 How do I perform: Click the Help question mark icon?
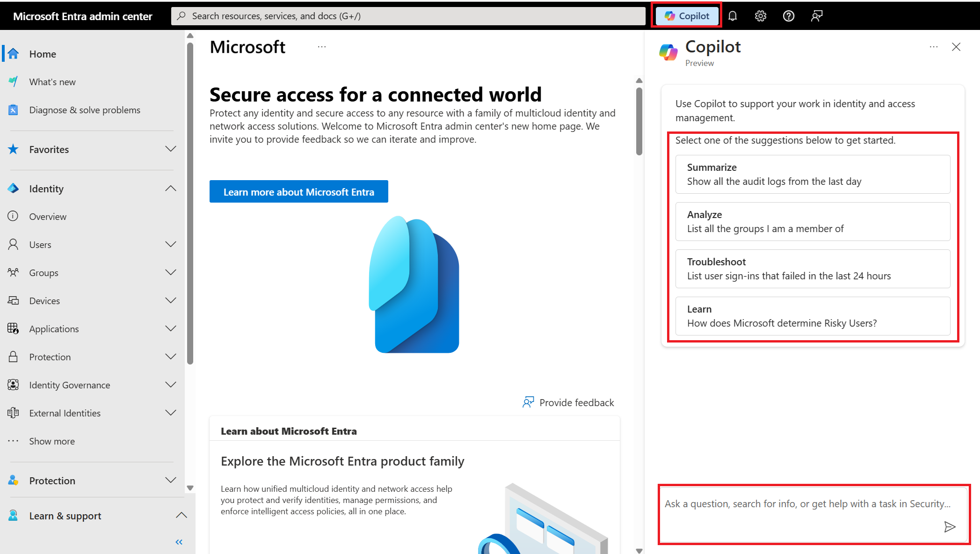[x=788, y=15]
